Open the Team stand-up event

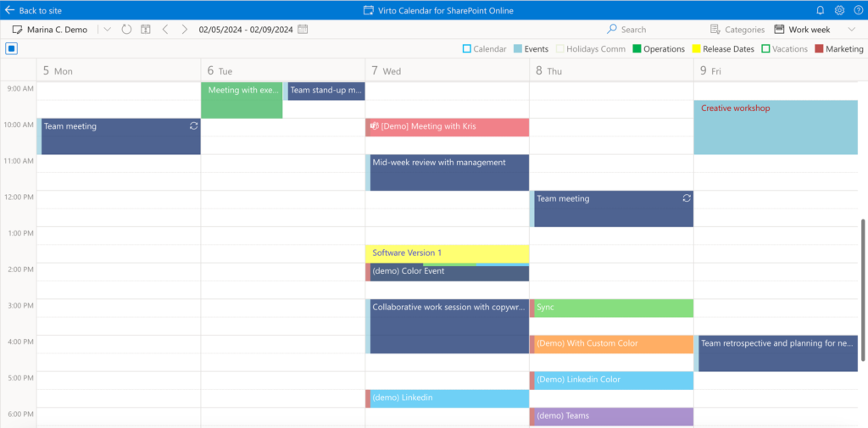325,92
